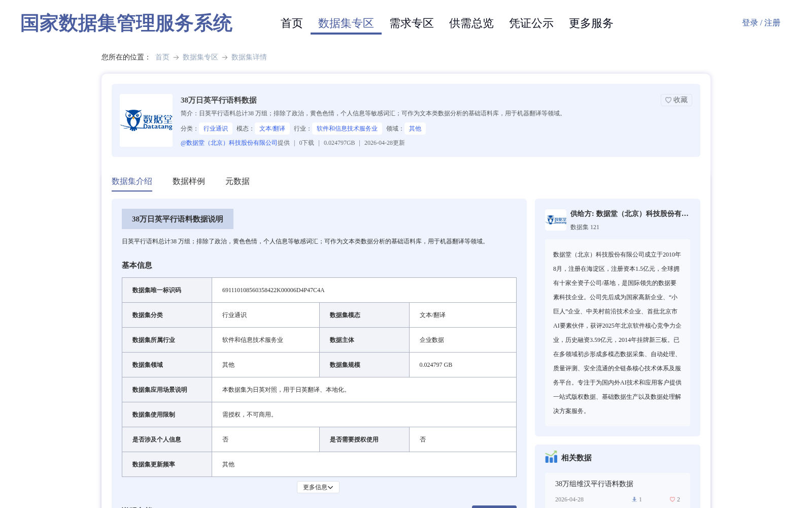Open the 供需总览 nav menu

click(471, 23)
